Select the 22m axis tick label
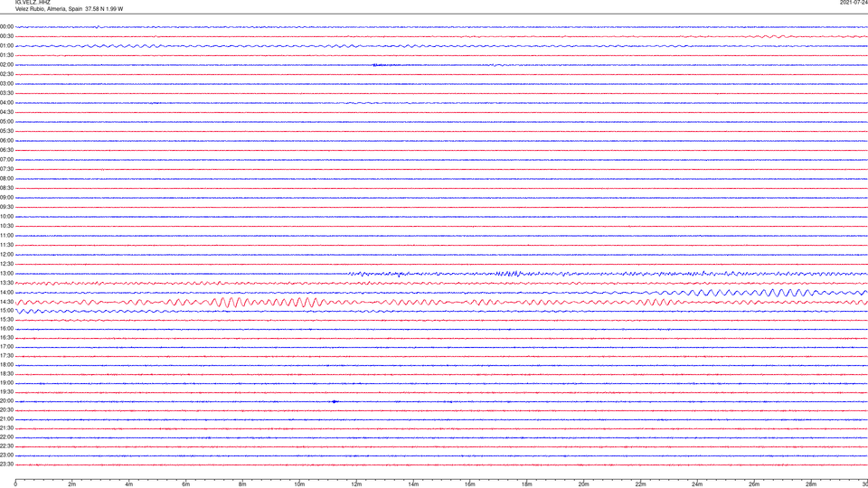The image size is (868, 488). pos(640,484)
